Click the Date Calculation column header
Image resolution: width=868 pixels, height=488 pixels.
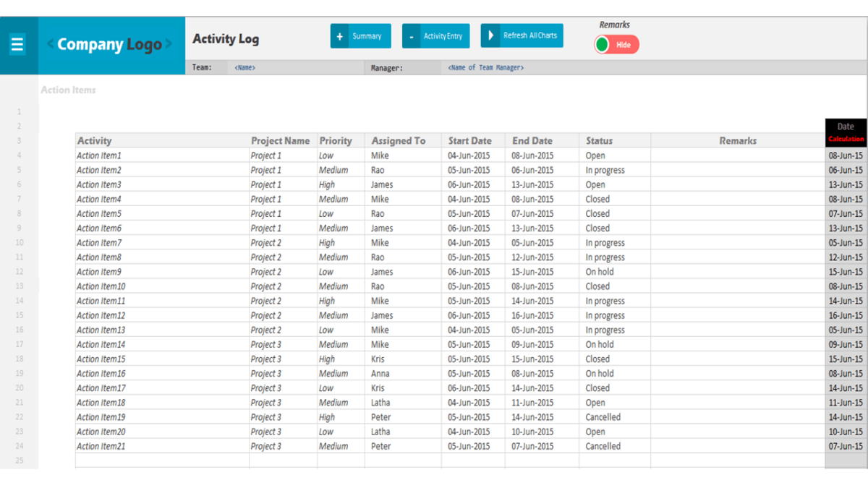coord(845,131)
